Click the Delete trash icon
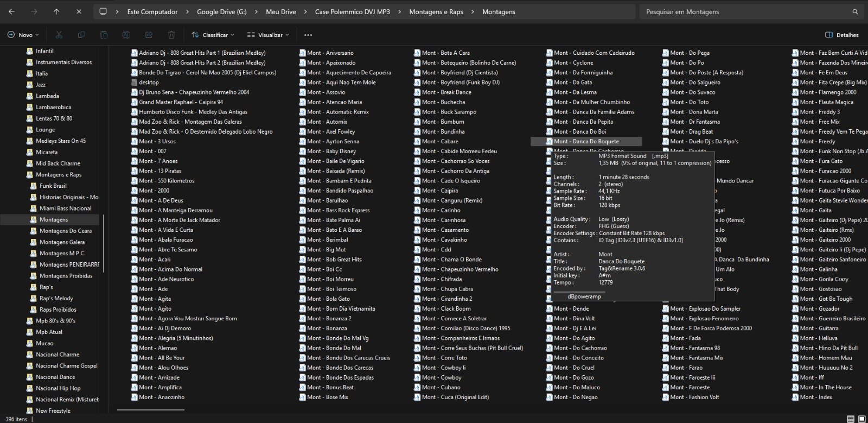The height and width of the screenshot is (423, 868). coord(171,35)
